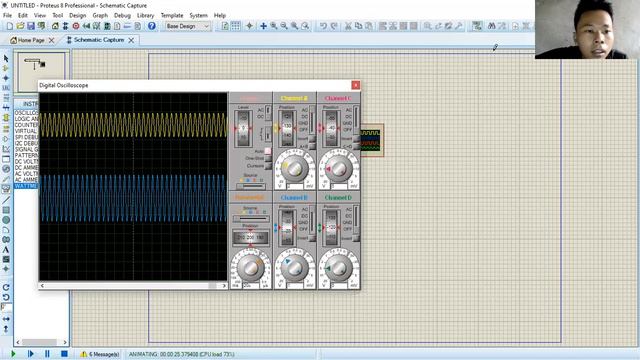
Task: Select the 2D line drawing tool
Action: [x=6, y=200]
